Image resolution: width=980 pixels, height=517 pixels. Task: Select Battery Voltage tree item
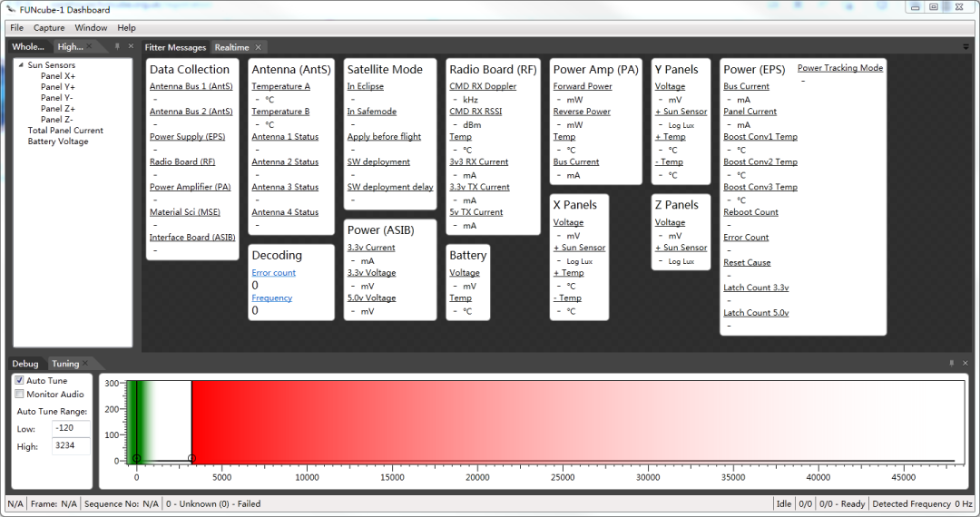(58, 141)
